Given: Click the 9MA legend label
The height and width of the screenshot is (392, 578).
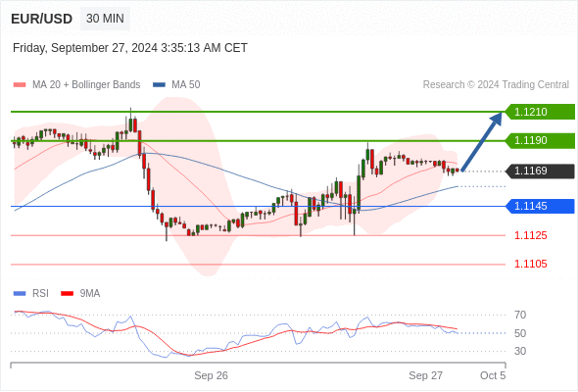Looking at the screenshot, I should click(90, 294).
